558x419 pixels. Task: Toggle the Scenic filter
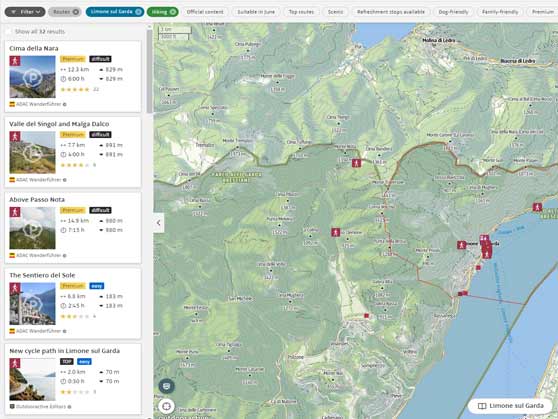tap(335, 12)
